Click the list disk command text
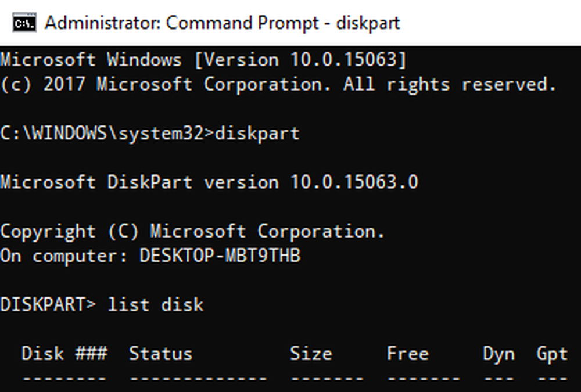581x392 pixels. pyautogui.click(x=156, y=304)
